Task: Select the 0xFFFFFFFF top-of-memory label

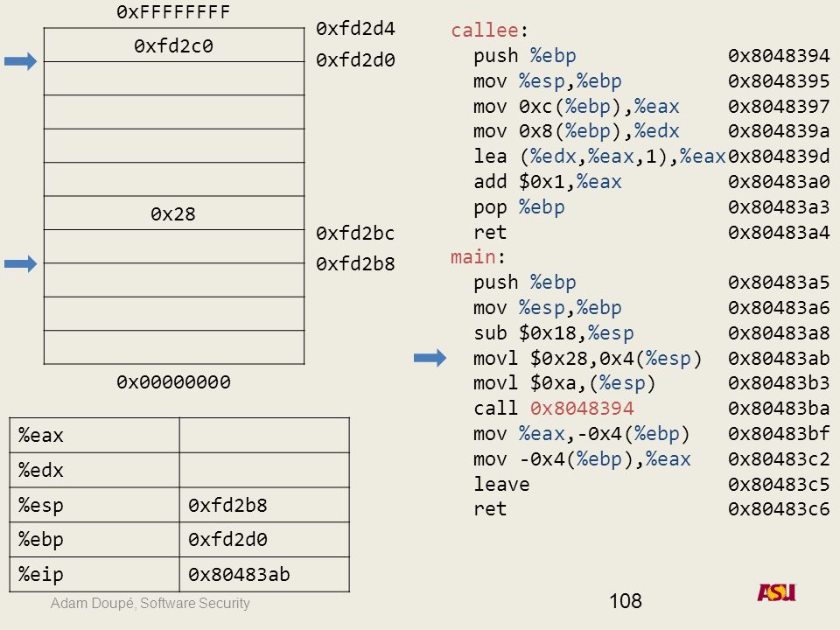Action: click(173, 11)
